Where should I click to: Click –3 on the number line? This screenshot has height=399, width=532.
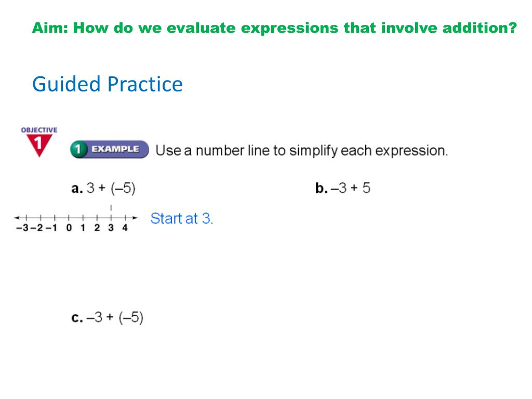pos(22,228)
